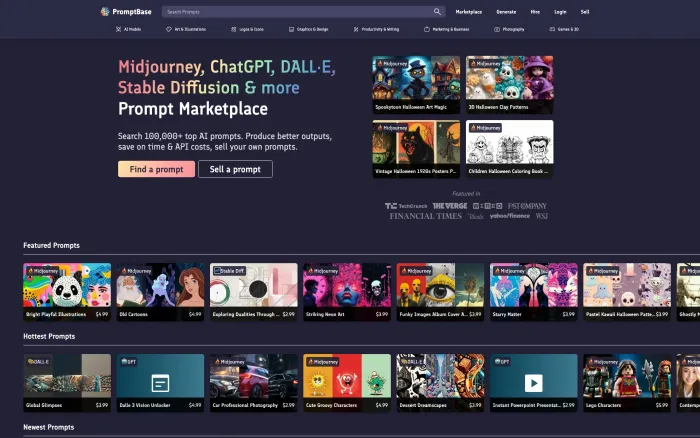The height and width of the screenshot is (438, 700).
Task: Click the Logos & Icons category icon
Action: coord(233,29)
